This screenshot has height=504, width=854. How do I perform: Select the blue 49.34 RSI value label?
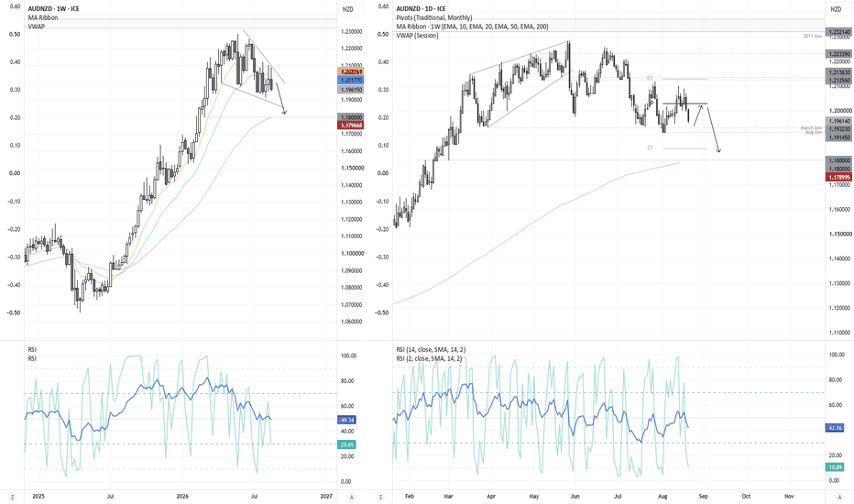coord(347,420)
